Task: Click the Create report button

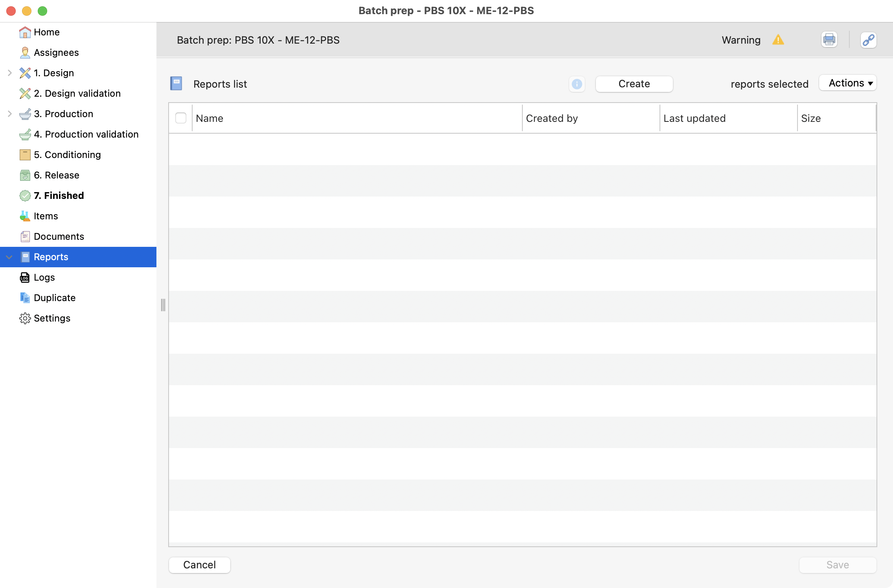Action: point(634,84)
